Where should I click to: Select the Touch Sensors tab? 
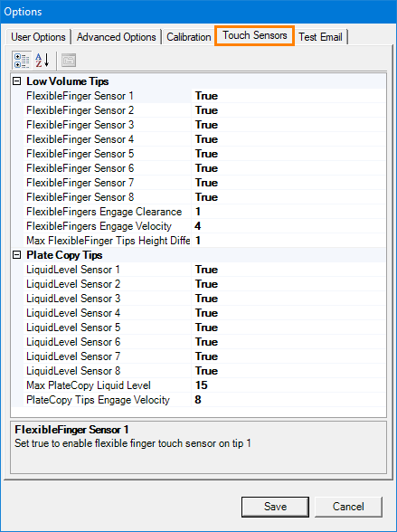[x=255, y=35]
